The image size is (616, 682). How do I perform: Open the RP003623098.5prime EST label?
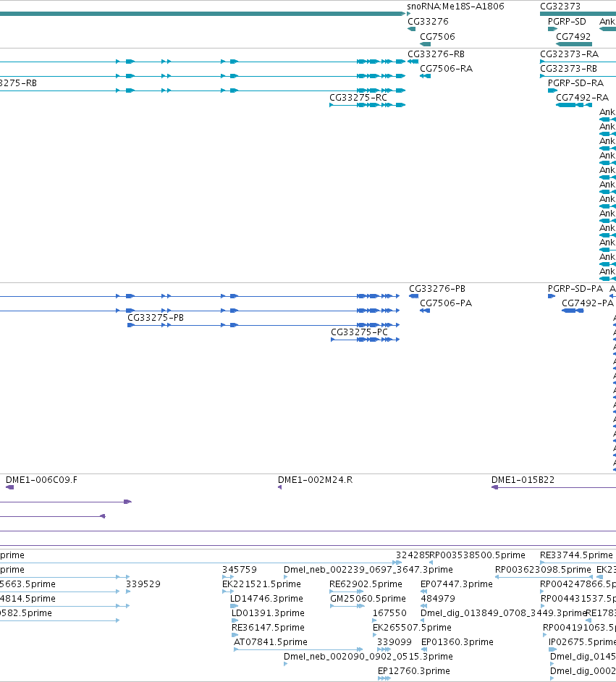tap(544, 569)
